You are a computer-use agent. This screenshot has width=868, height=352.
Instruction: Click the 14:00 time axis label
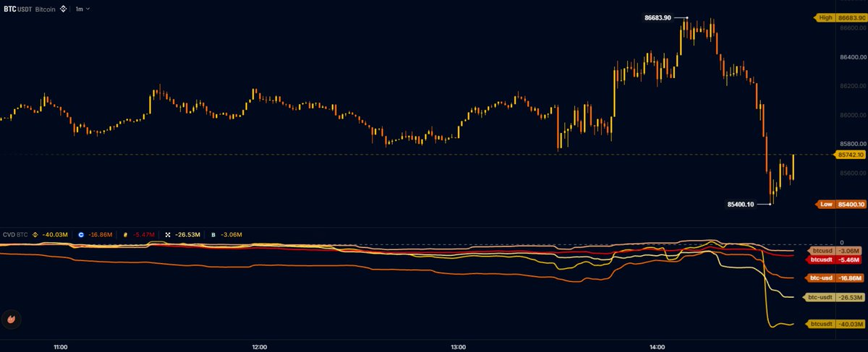[x=656, y=347]
